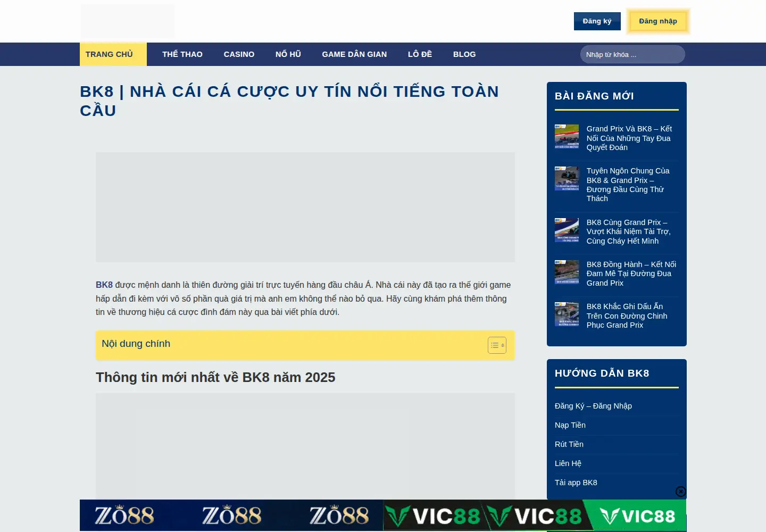Image resolution: width=766 pixels, height=532 pixels.
Task: Click heading Thông tin mới nhất về BK8 năm 2025
Action: point(215,377)
